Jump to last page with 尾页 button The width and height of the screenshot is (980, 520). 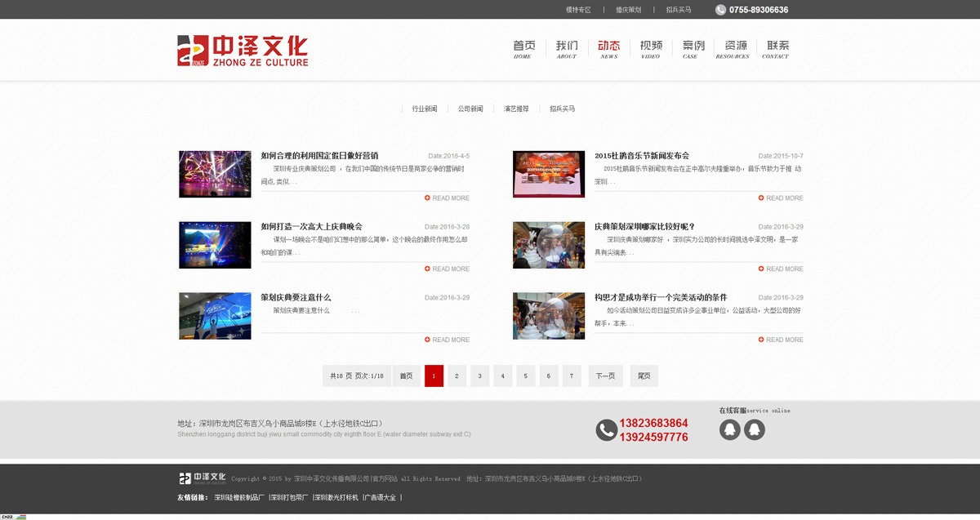pyautogui.click(x=644, y=376)
